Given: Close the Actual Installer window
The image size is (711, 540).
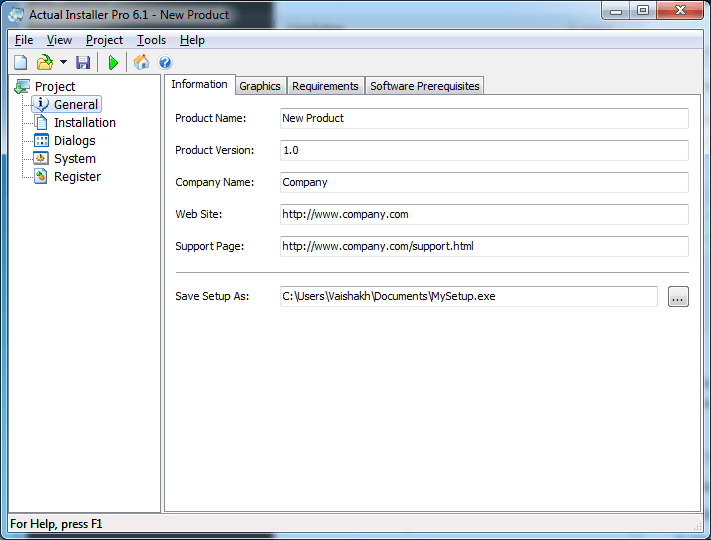Looking at the screenshot, I should click(680, 11).
